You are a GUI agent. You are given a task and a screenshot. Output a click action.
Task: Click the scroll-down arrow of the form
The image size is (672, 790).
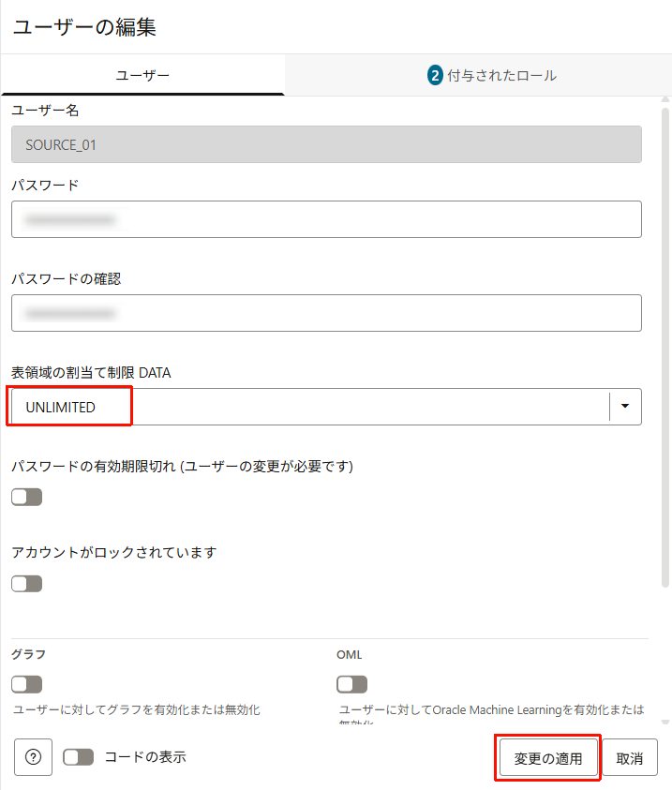point(665,722)
